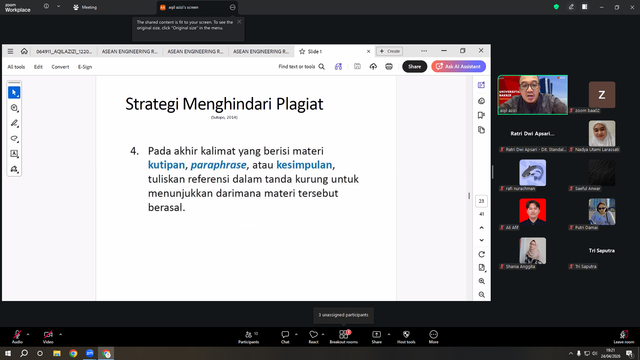The width and height of the screenshot is (640, 360).
Task: Open Convert menu in Acrobat
Action: [x=60, y=67]
